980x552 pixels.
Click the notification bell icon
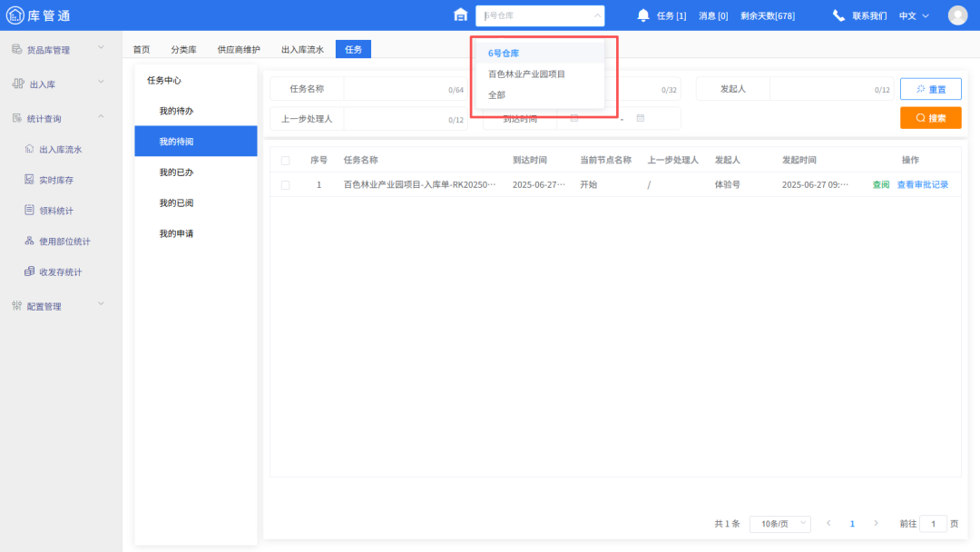(x=643, y=15)
